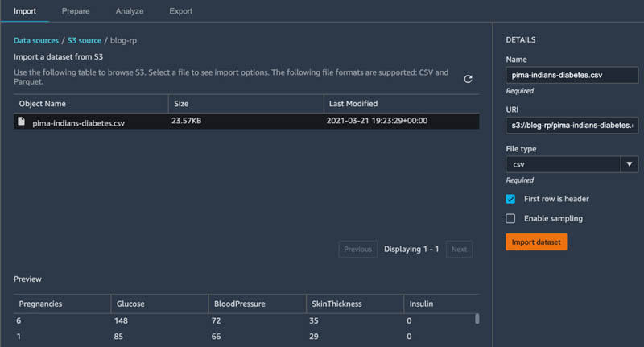Click the SkinThickness value 35
Image resolution: width=644 pixels, height=347 pixels.
click(314, 320)
